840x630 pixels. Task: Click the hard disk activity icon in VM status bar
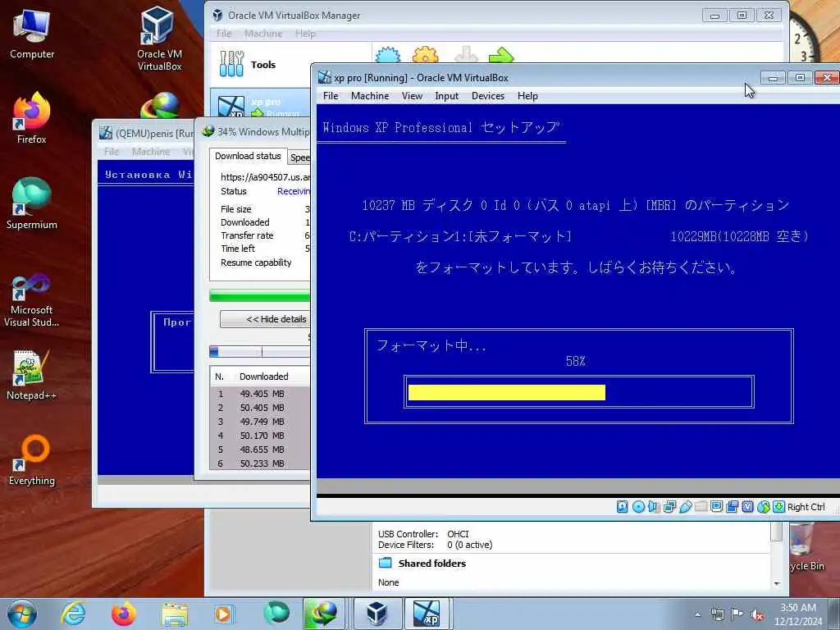pyautogui.click(x=622, y=507)
